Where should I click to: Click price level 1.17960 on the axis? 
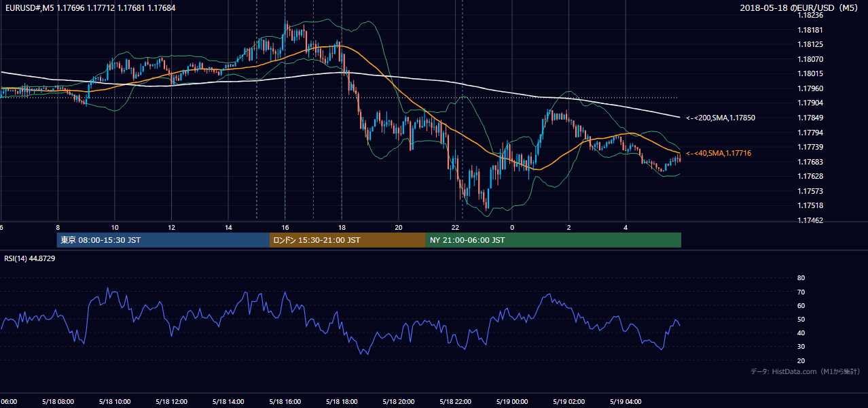[810, 88]
